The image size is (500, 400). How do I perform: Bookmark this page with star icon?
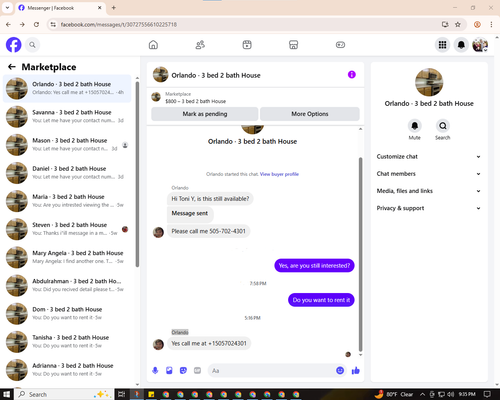458,24
